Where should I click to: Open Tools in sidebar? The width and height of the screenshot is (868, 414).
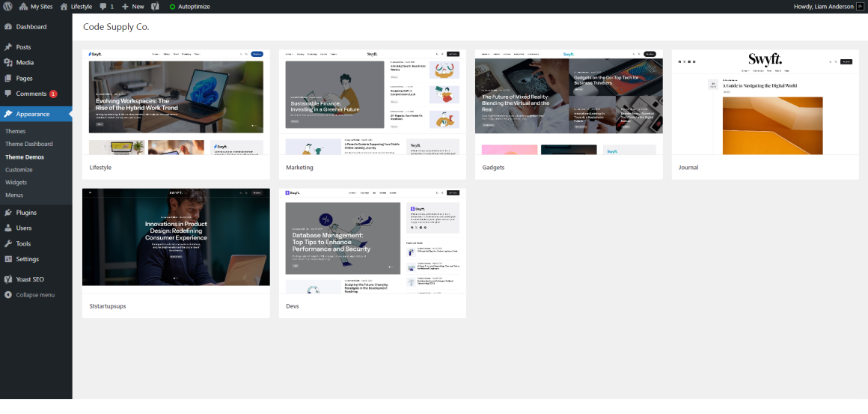[36, 243]
